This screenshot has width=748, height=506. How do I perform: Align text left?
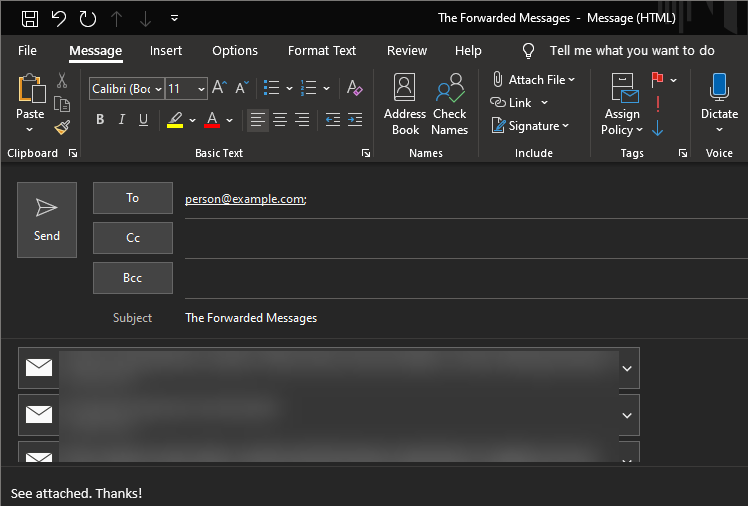click(258, 120)
